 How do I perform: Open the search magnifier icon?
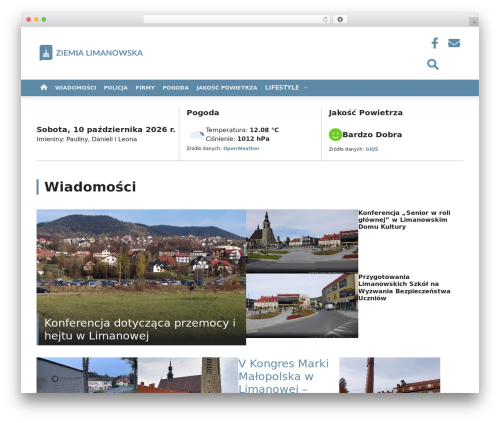click(433, 64)
